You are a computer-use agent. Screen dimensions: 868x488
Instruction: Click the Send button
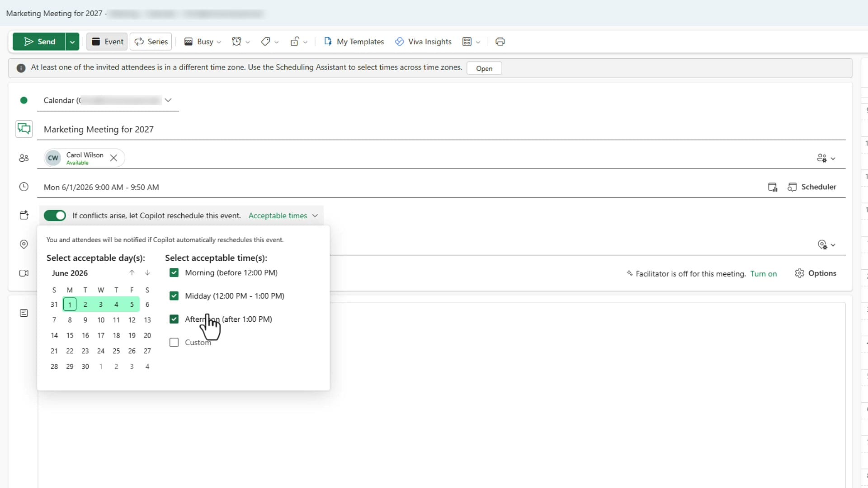click(39, 42)
